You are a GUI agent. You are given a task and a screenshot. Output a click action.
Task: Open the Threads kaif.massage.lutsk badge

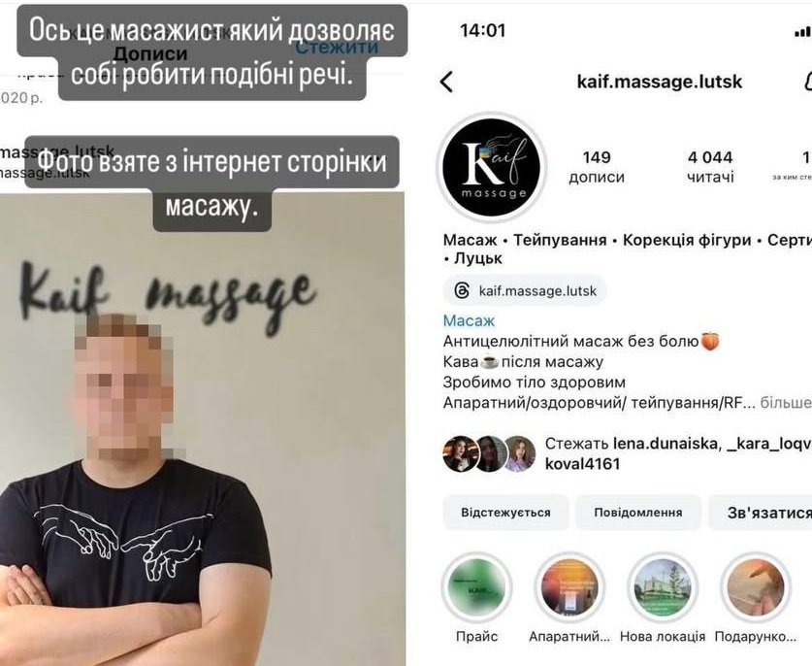pyautogui.click(x=525, y=290)
